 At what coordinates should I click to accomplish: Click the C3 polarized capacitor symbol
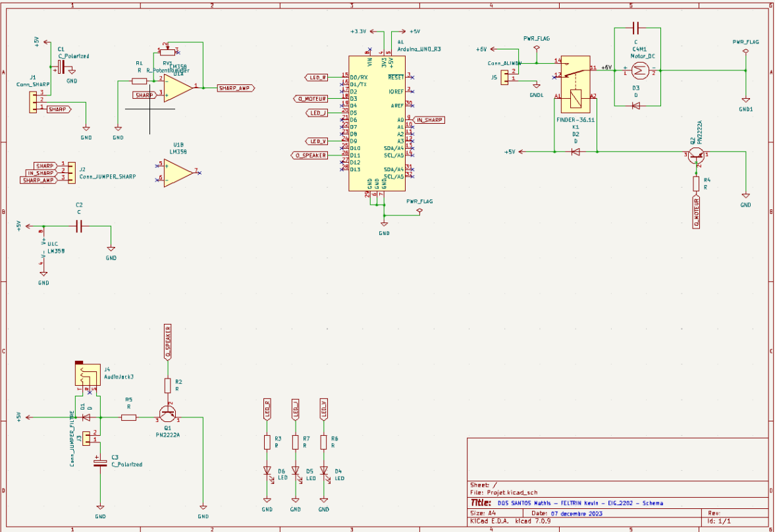[x=100, y=462]
